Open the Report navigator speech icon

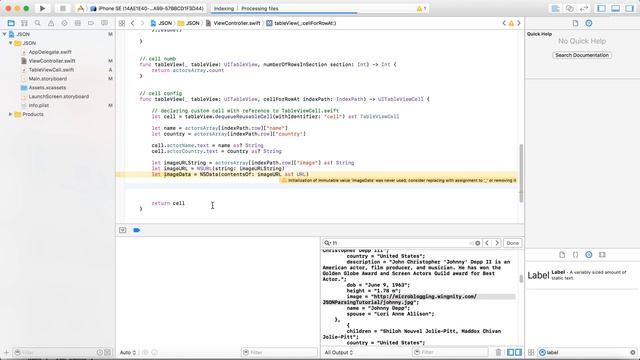(x=104, y=23)
